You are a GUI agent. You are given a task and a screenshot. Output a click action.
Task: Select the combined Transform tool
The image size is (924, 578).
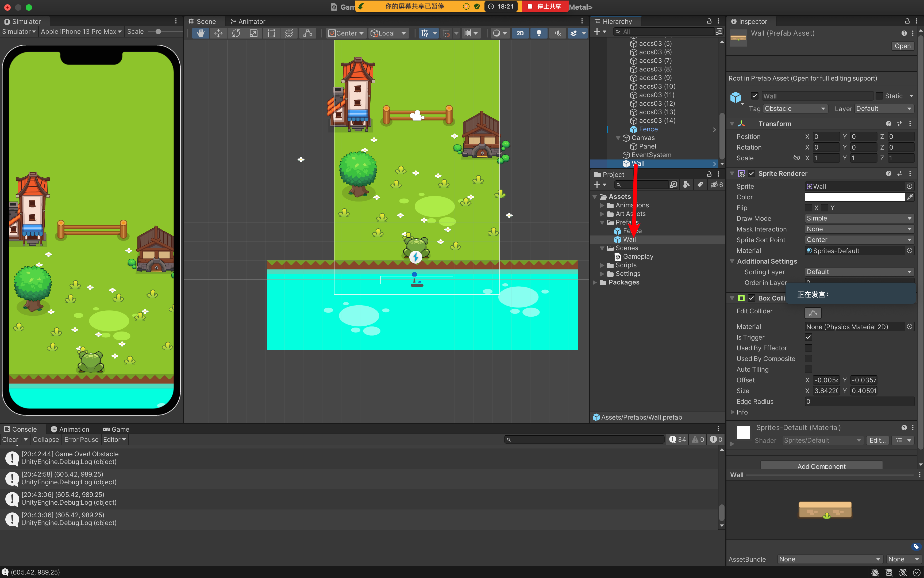pyautogui.click(x=289, y=33)
